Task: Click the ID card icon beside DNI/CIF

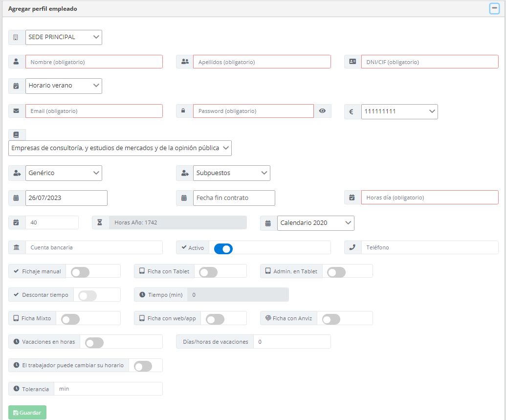Action: tap(352, 62)
